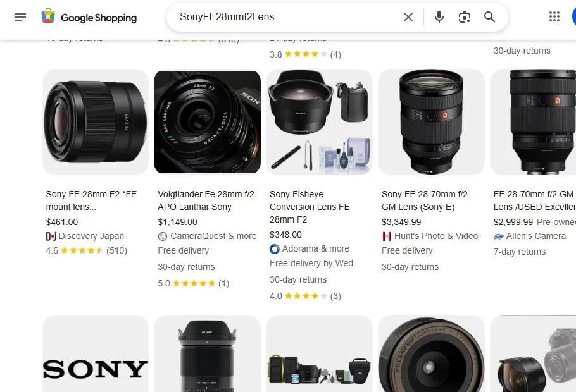Open the Voigtlander Fe 28mm f/2 APO Lanthar listing

tap(206, 200)
